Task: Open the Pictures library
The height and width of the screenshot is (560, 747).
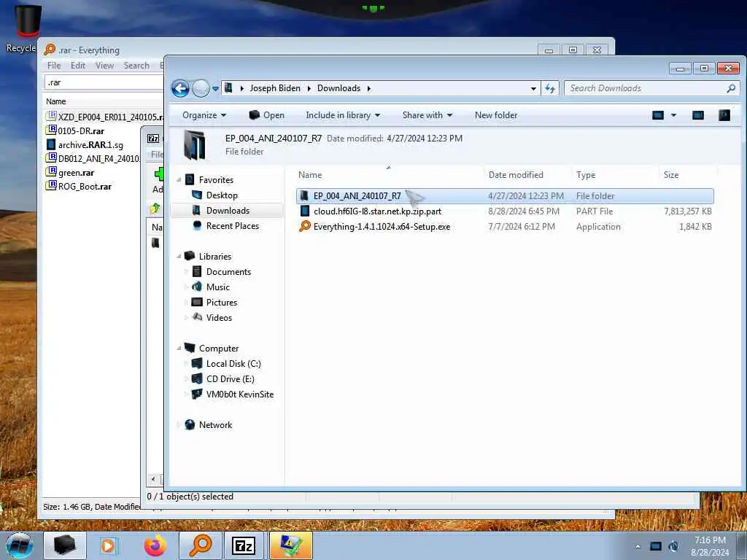Action: tap(221, 303)
